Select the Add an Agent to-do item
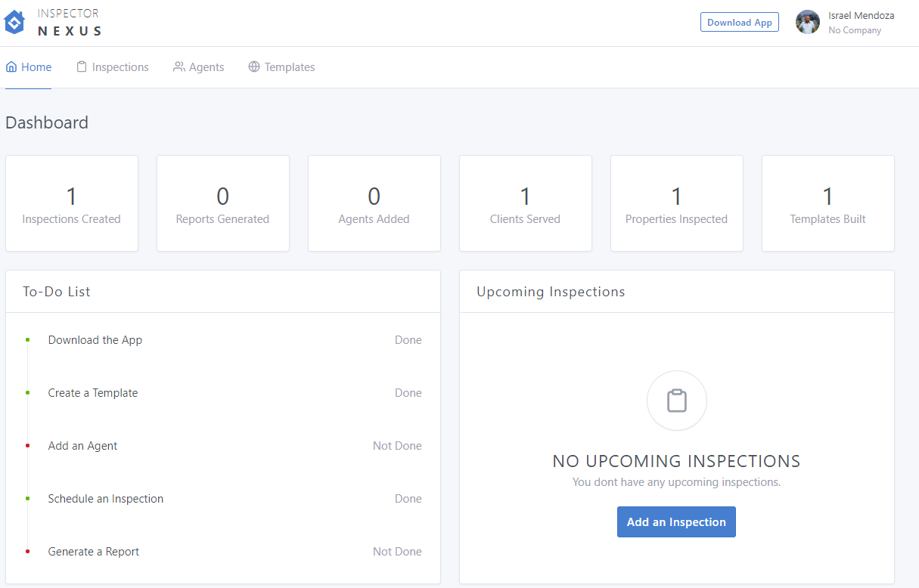The height and width of the screenshot is (588, 919). [82, 446]
